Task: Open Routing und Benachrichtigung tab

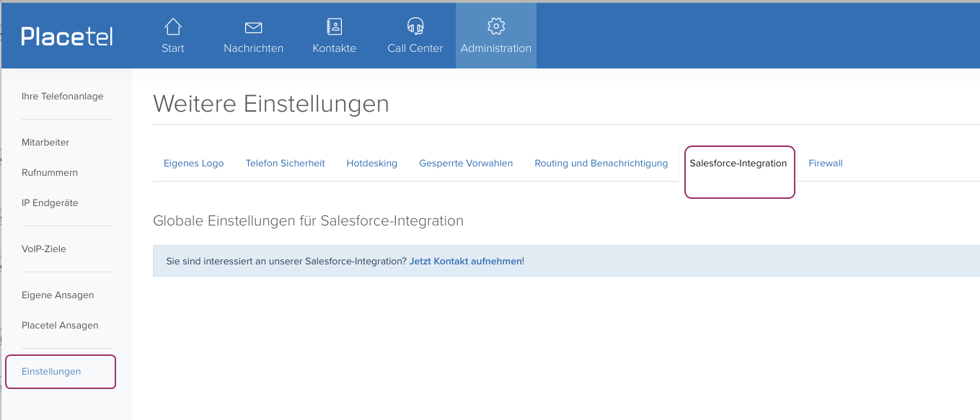Action: (x=601, y=164)
